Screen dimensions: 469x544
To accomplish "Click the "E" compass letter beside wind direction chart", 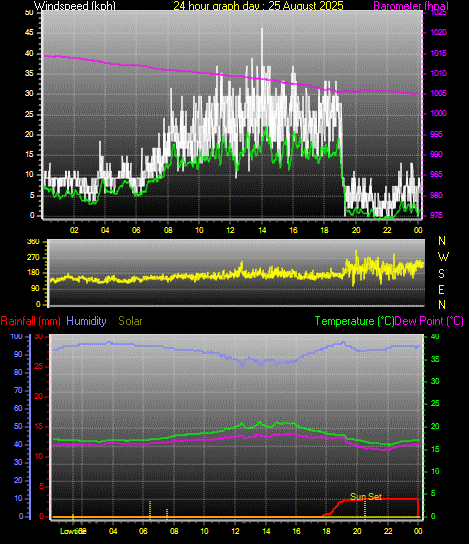I will pyautogui.click(x=441, y=289).
